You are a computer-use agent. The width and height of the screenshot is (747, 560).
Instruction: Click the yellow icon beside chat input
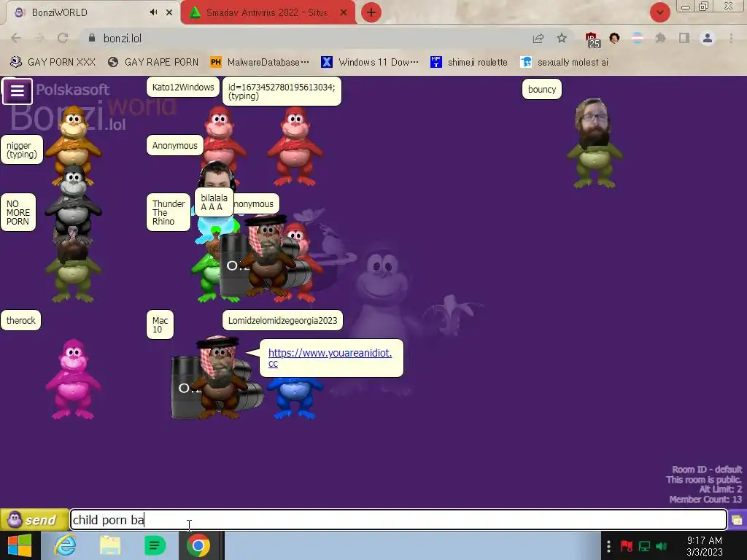coord(737,519)
